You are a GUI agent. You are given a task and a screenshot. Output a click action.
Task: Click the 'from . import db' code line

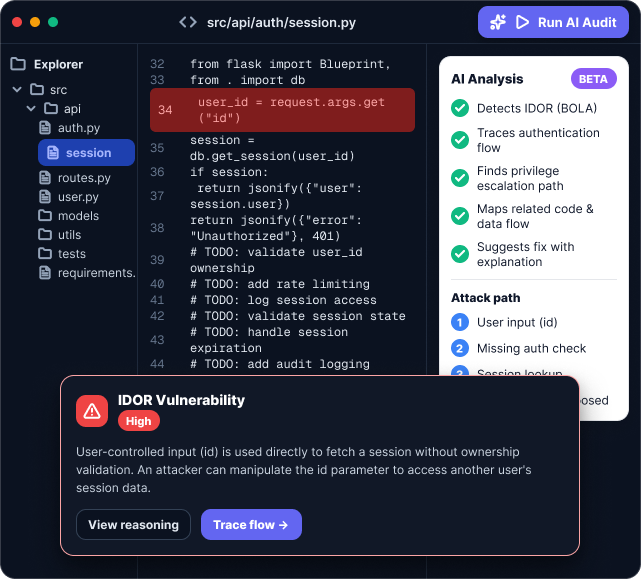247,80
